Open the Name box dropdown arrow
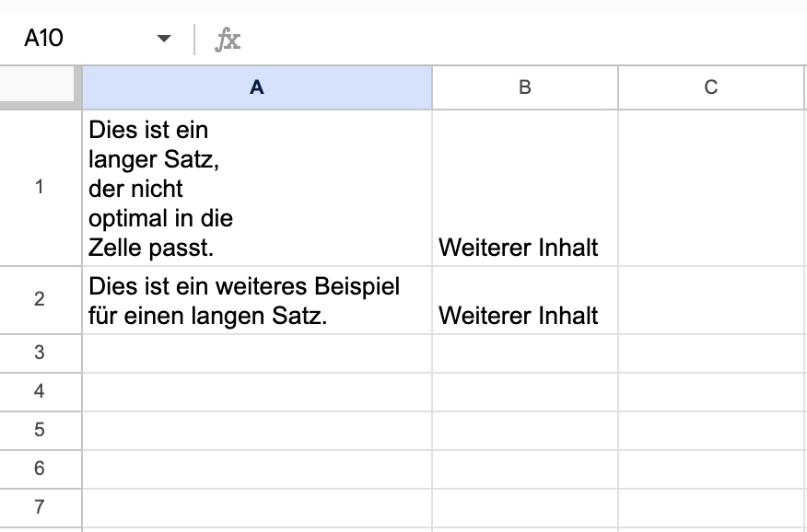The height and width of the screenshot is (532, 807). [x=164, y=39]
